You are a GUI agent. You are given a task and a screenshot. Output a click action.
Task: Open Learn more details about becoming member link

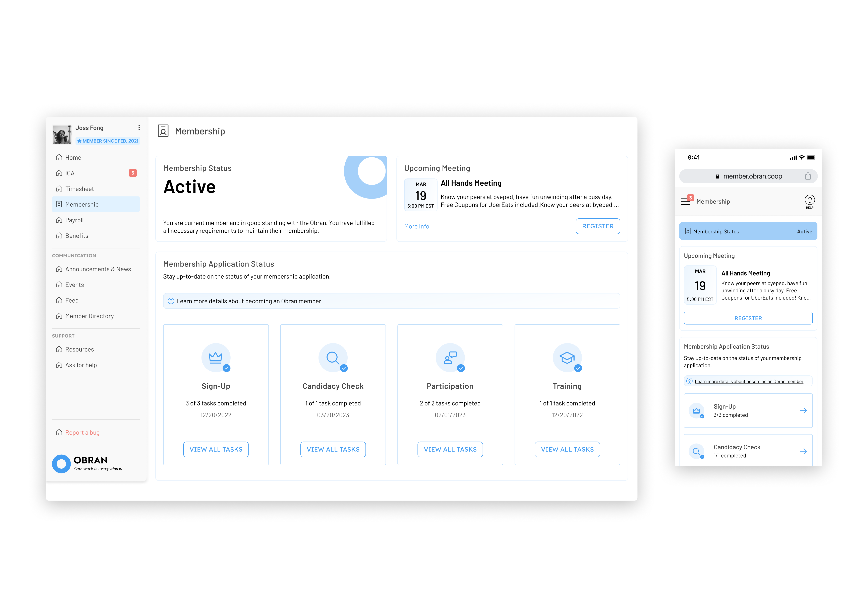click(x=249, y=301)
